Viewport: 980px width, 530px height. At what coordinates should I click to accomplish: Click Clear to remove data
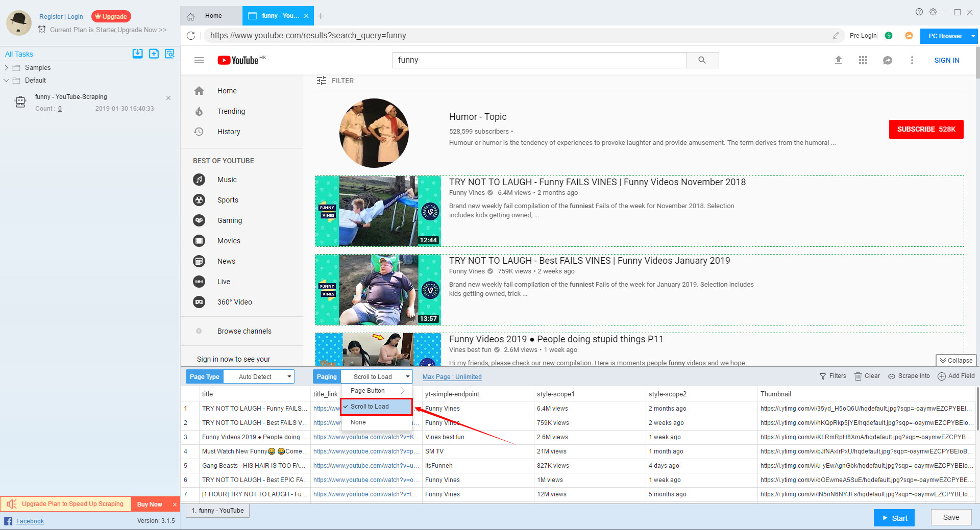[867, 376]
